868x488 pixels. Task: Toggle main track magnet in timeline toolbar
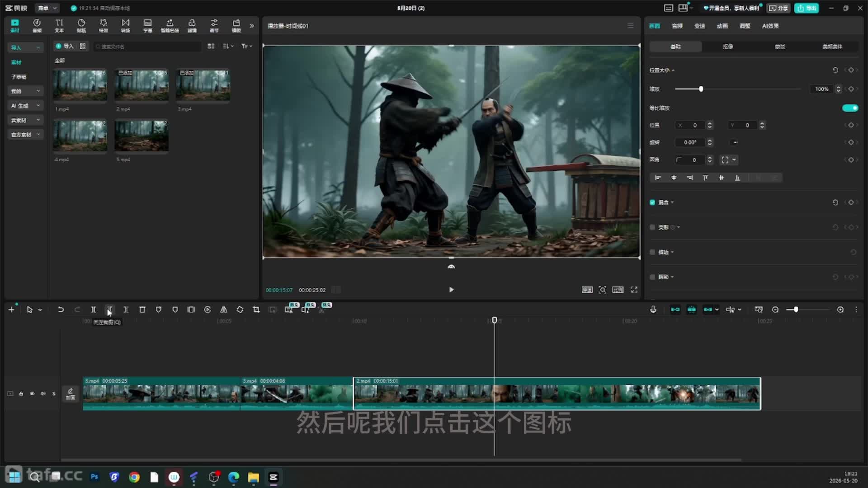(x=675, y=310)
